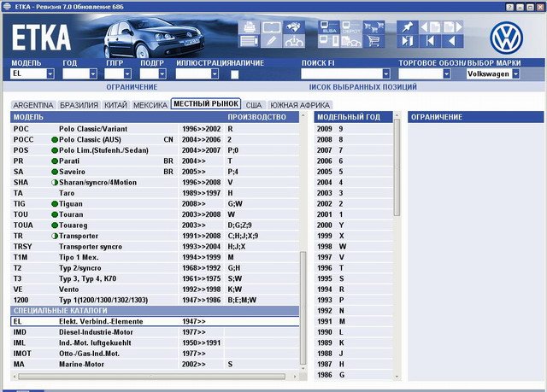Select model year 2009 row
Viewport: 547px width, 392px height.
[x=353, y=129]
